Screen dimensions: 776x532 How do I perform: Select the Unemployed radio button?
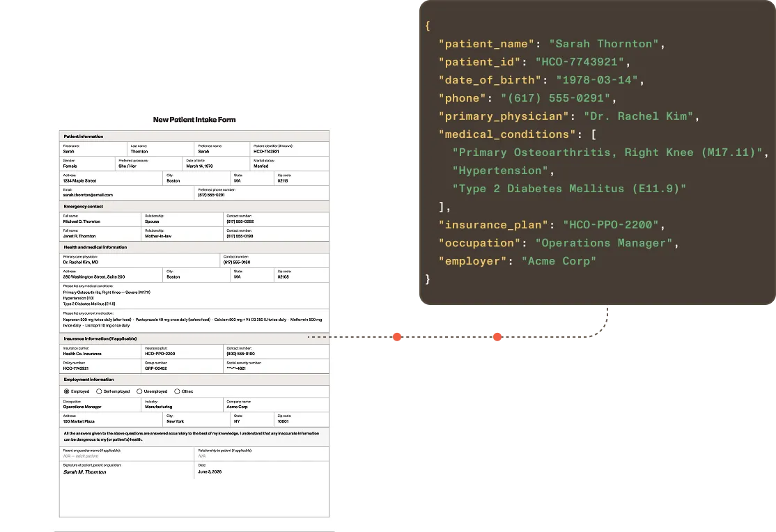(x=139, y=391)
